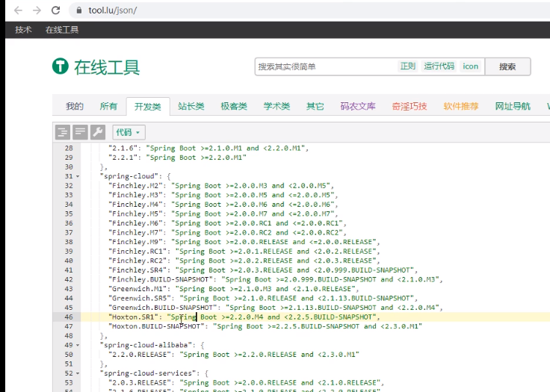Focus the search input 搜索其实很简单
Image resolution: width=550 pixels, height=392 pixels.
coord(327,66)
